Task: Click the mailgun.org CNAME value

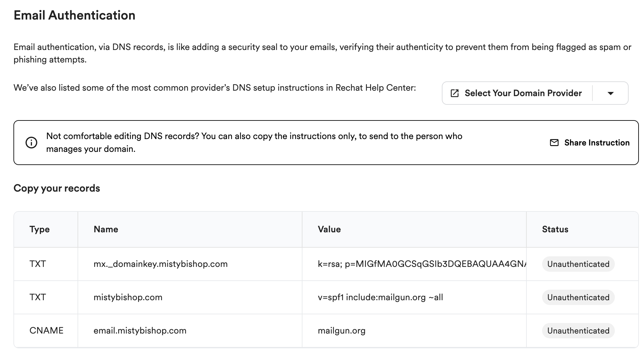Action: click(342, 331)
